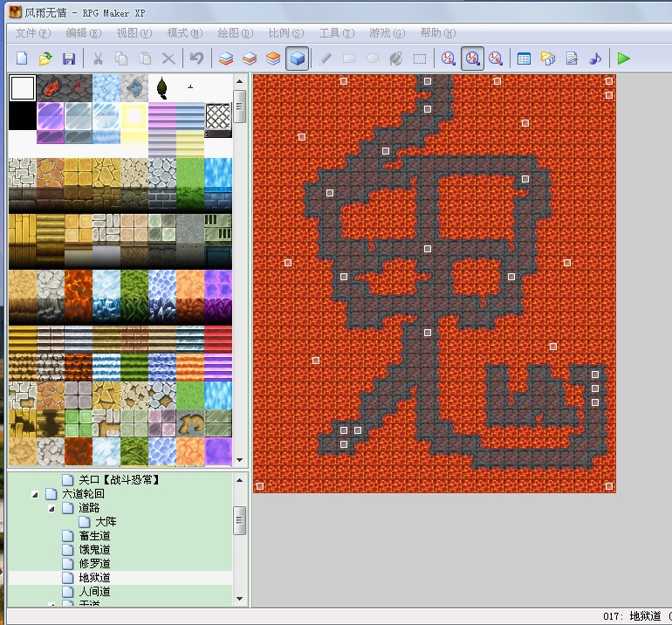The image size is (672, 625).
Task: Open the 绘图(D) menu
Action: click(236, 33)
